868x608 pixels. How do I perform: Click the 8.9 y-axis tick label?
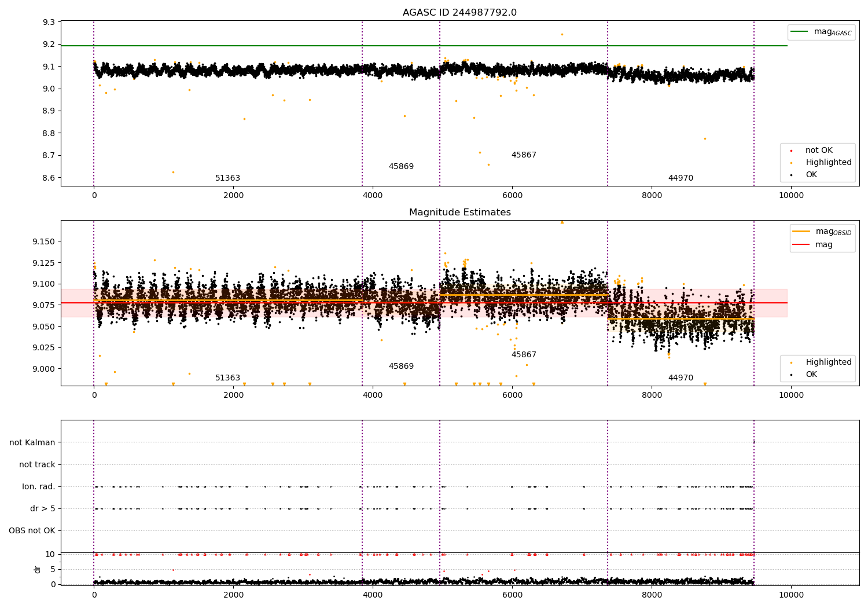coord(49,111)
